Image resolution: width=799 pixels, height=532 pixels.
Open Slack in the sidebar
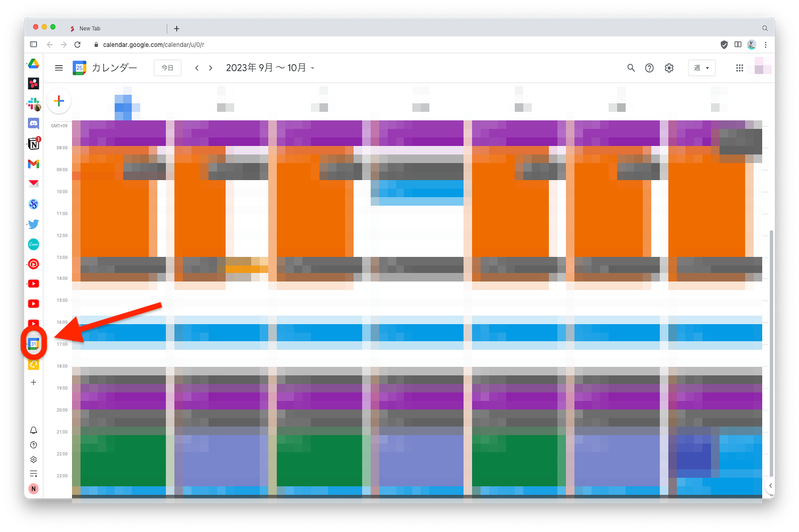pos(33,104)
